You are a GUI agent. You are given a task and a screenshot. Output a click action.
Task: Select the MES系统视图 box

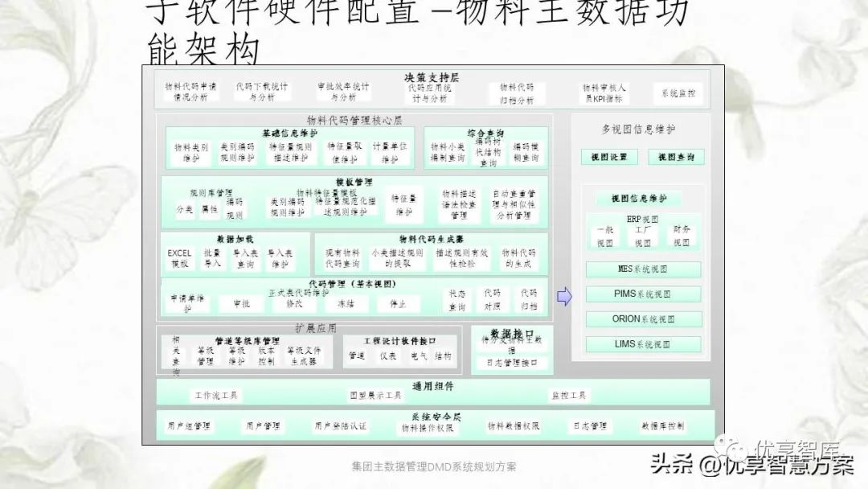642,269
